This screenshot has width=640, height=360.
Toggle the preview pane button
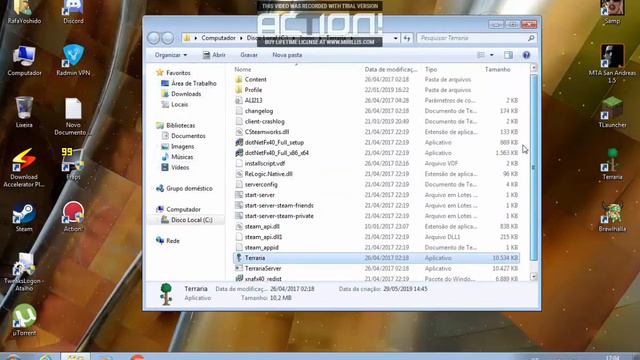pos(508,55)
